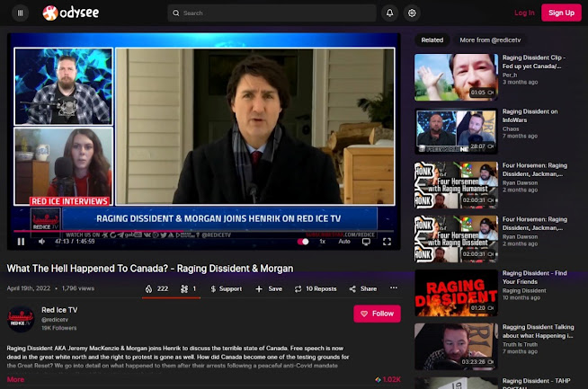Open the Auto quality selector
Image resolution: width=588 pixels, height=389 pixels.
coord(344,242)
